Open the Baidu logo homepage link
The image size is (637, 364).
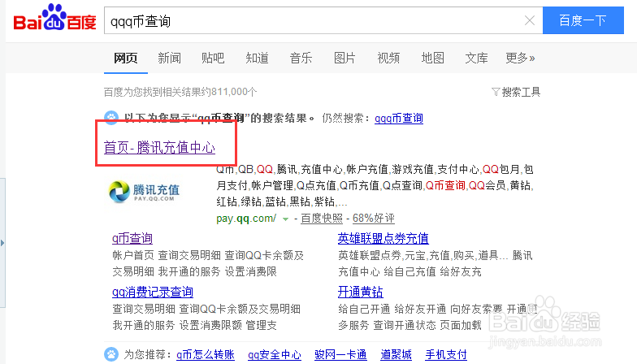54,18
